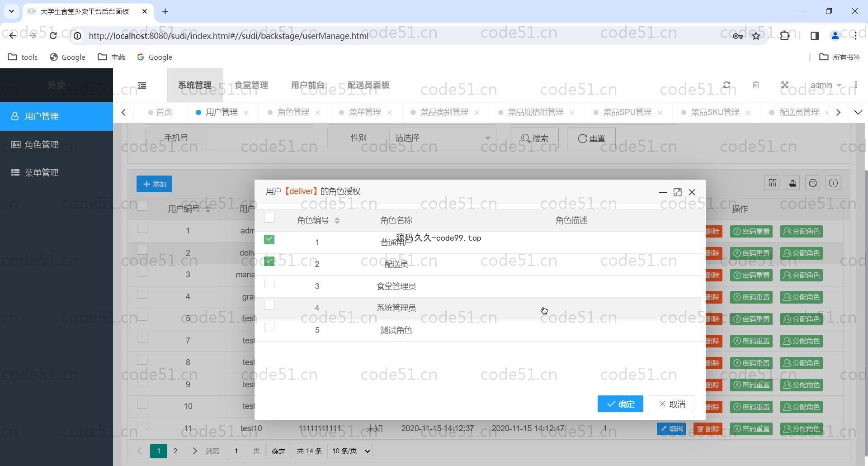This screenshot has height=466, width=868.
Task: Click browser reload button
Action: pyautogui.click(x=53, y=36)
